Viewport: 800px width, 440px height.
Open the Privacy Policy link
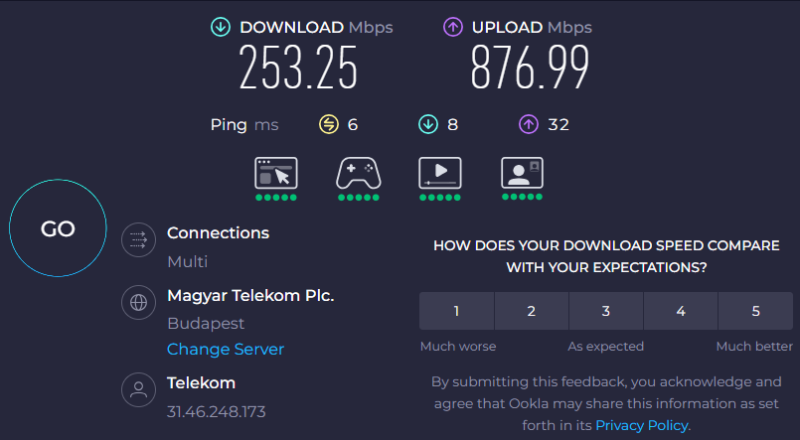click(642, 425)
